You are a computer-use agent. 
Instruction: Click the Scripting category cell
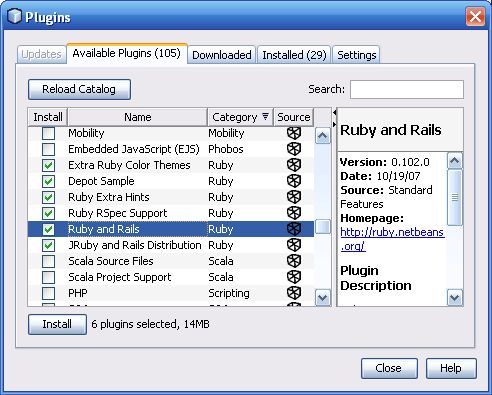click(229, 293)
